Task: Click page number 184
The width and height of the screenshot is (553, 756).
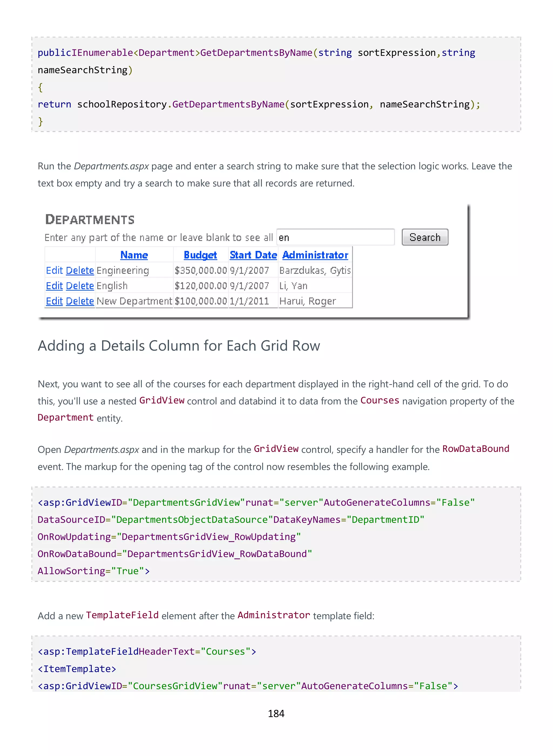Action: pyautogui.click(x=276, y=714)
